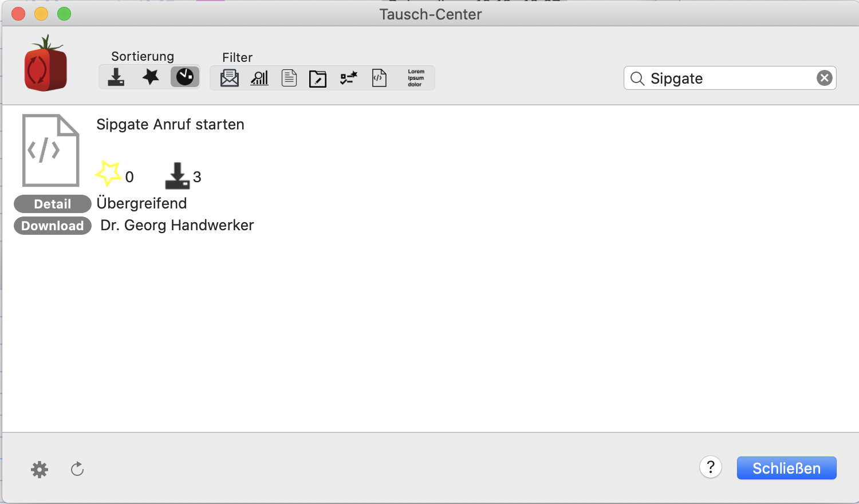
Task: Close dialog with Schließen button
Action: [787, 468]
